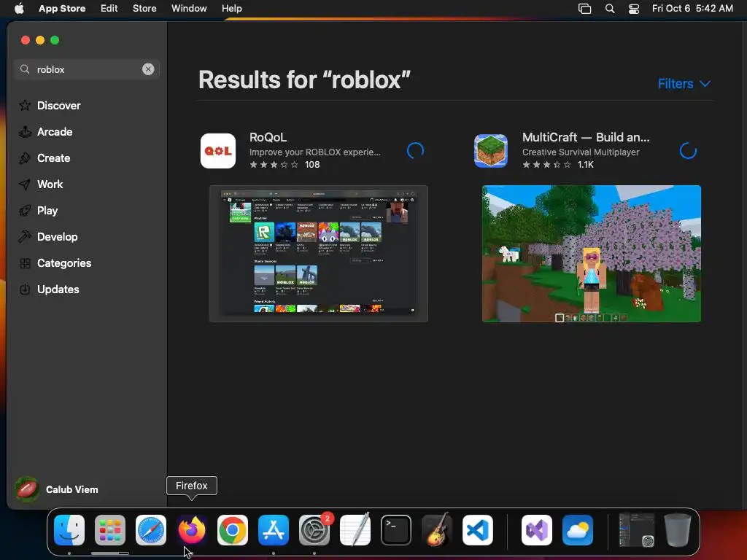Open System Settings from the Dock
Image resolution: width=747 pixels, height=560 pixels.
click(314, 530)
